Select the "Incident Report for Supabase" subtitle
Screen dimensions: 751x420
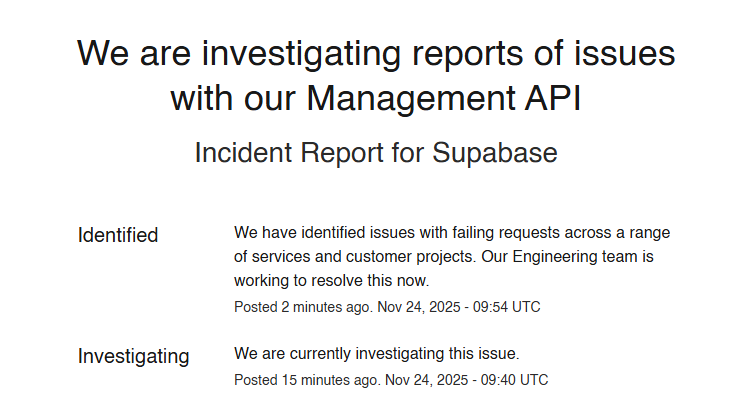(375, 153)
